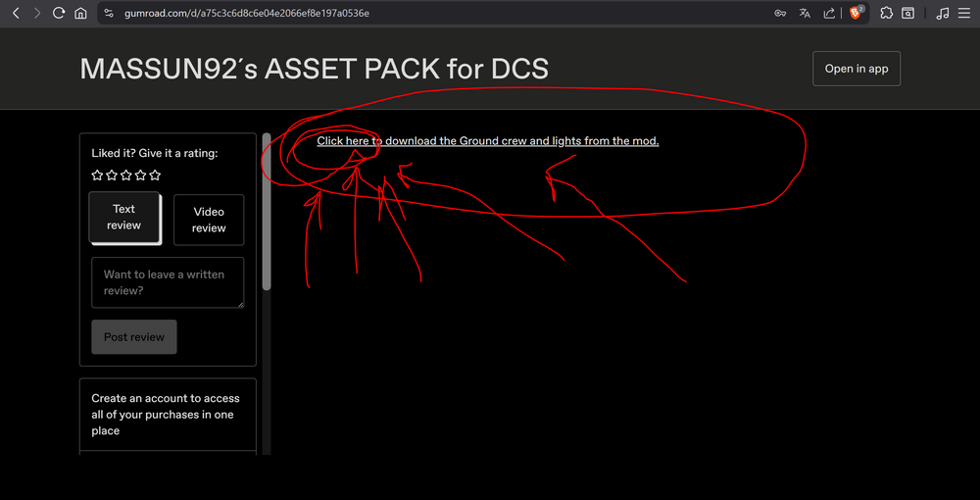The width and height of the screenshot is (980, 500).
Task: Click the share page icon
Action: 829,13
